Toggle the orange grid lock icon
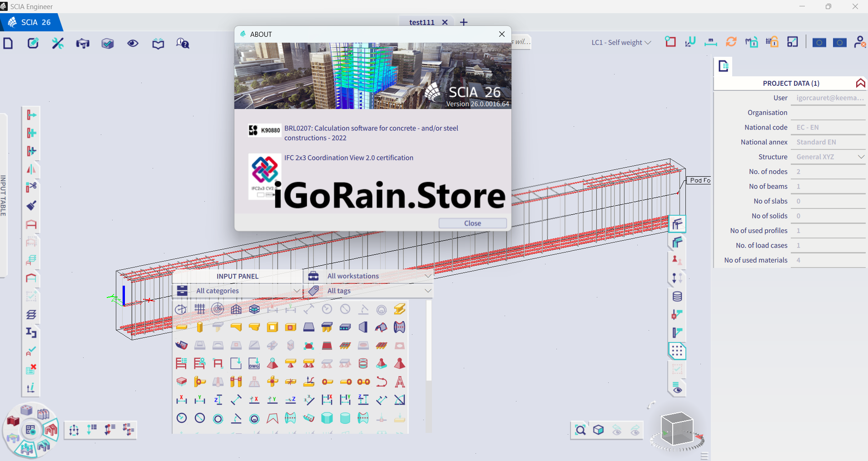This screenshot has width=868, height=461. [x=772, y=42]
